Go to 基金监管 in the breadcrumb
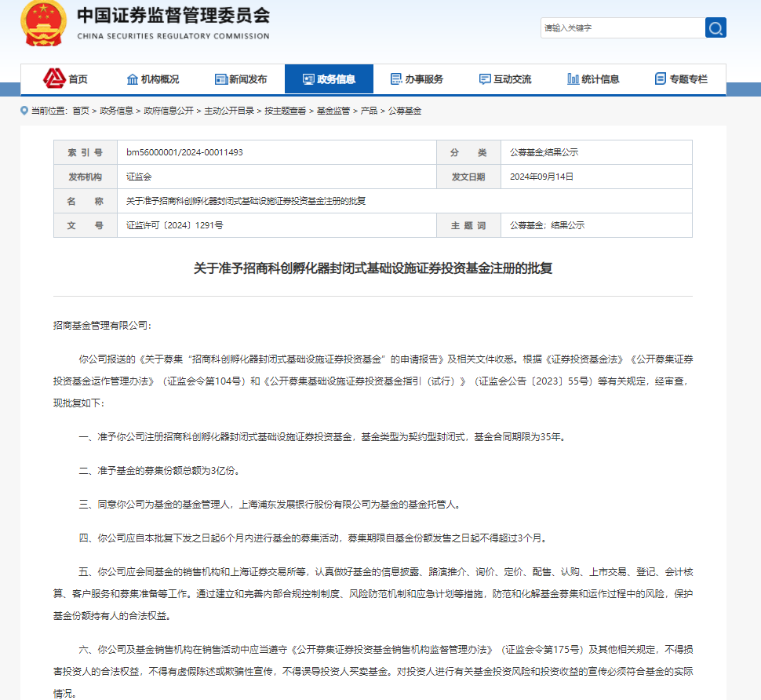 tap(333, 111)
